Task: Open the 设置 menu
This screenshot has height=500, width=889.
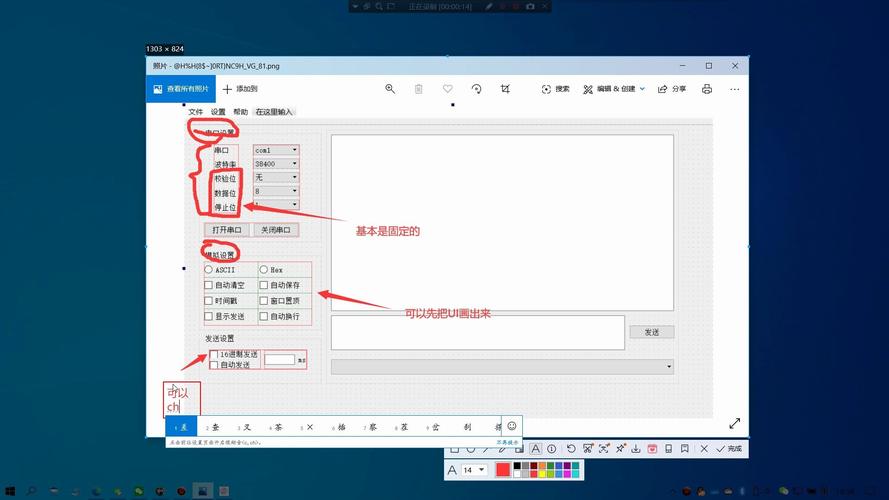Action: pos(218,112)
